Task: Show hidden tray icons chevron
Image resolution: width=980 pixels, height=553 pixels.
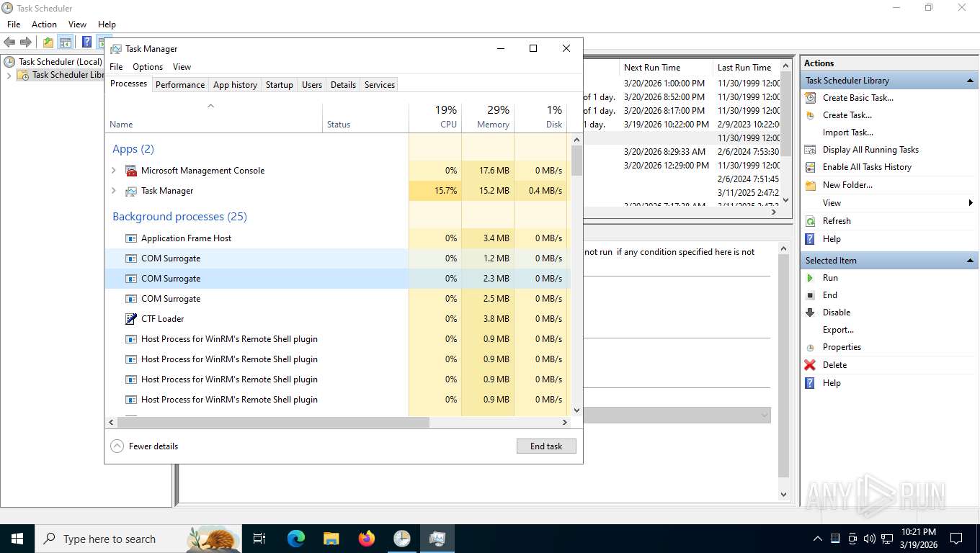Action: tap(817, 539)
